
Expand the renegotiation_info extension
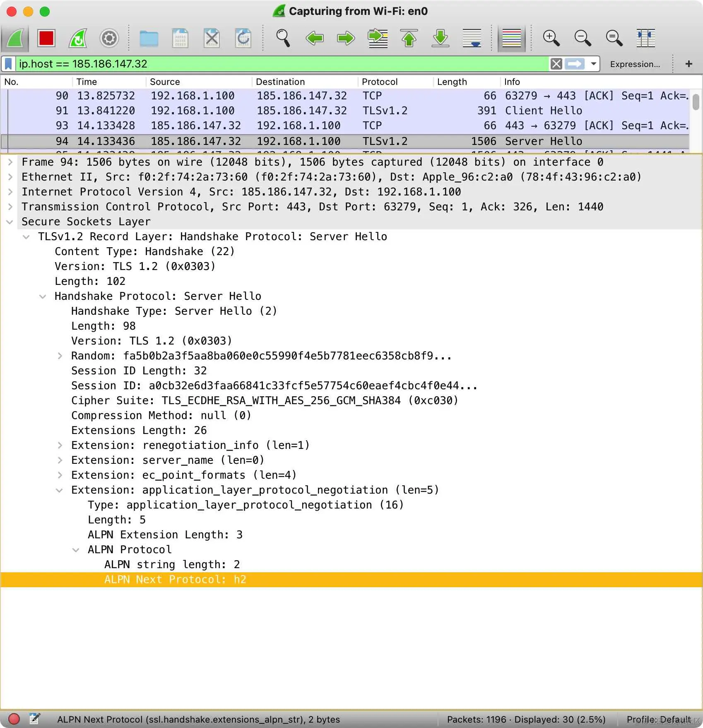(60, 445)
